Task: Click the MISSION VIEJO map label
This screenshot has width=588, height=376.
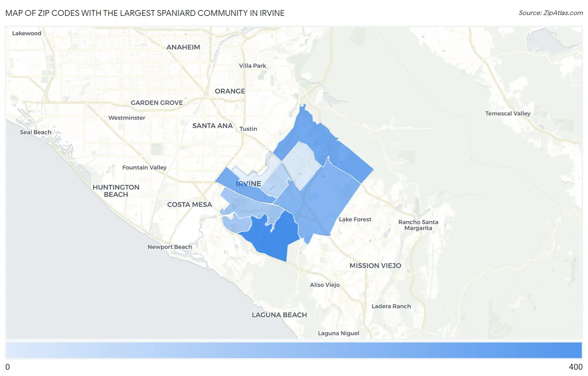Action: click(375, 266)
